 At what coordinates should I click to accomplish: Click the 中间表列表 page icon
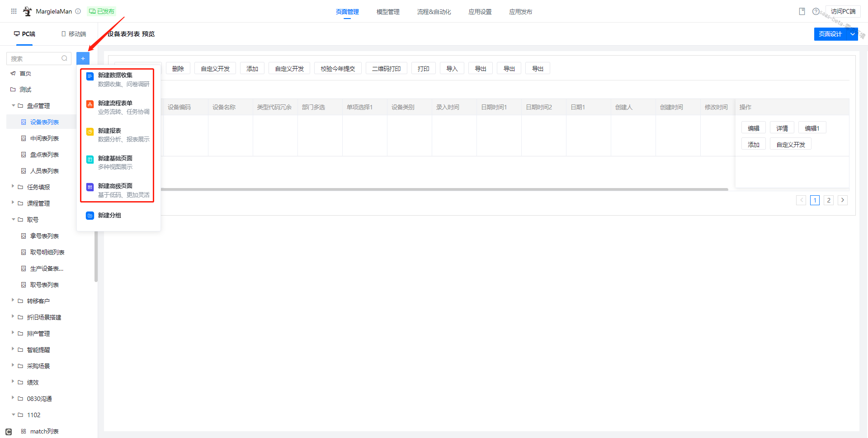point(24,138)
